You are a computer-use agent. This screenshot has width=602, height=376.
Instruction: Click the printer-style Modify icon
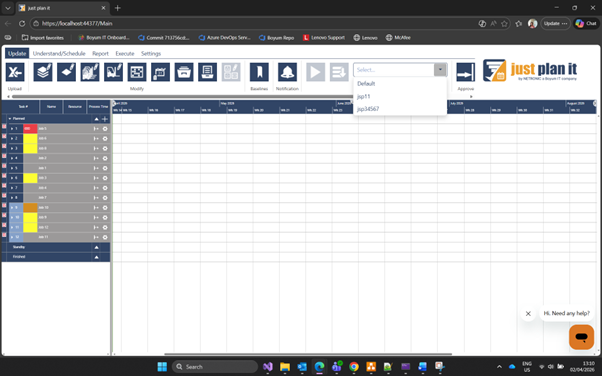207,72
